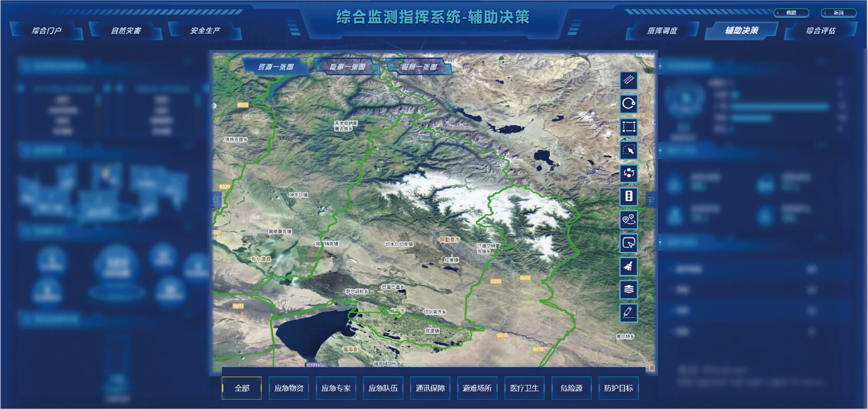
Task: Filter map by 应急专家
Action: click(336, 388)
